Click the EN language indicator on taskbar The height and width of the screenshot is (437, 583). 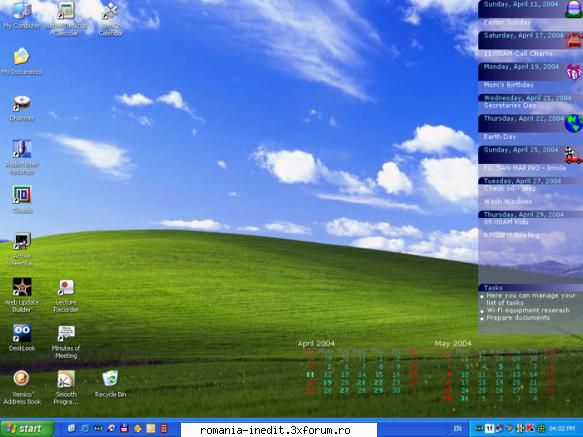click(458, 429)
